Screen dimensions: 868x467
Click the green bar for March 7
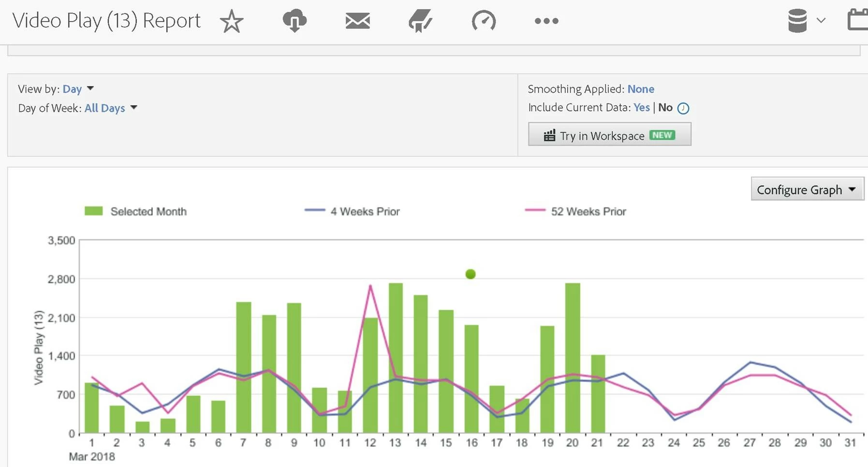[x=244, y=367]
